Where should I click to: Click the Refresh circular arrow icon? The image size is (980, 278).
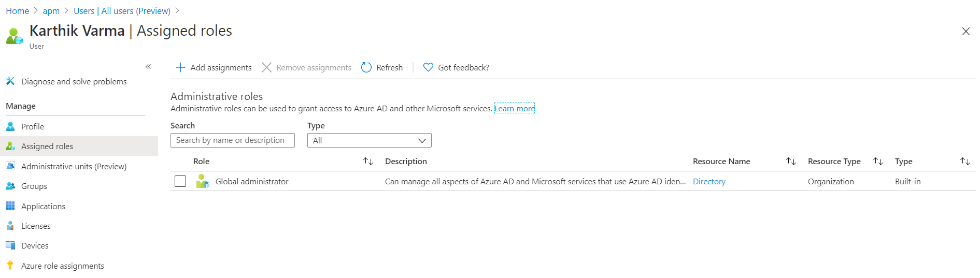[x=366, y=67]
